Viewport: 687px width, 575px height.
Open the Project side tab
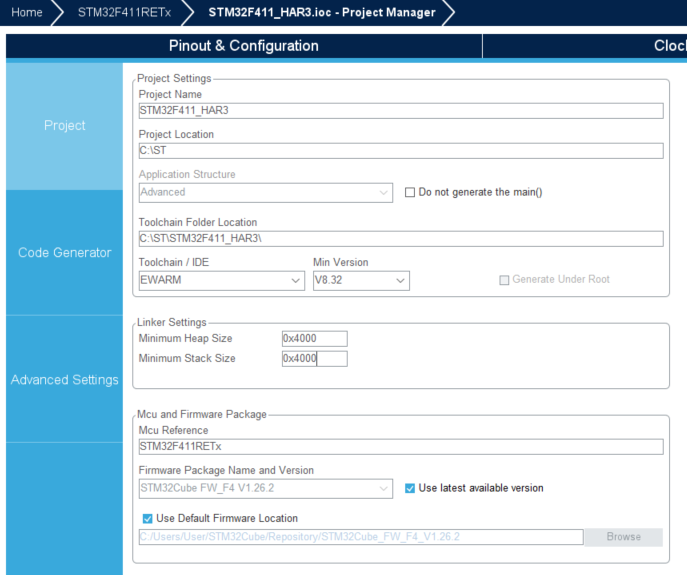64,126
